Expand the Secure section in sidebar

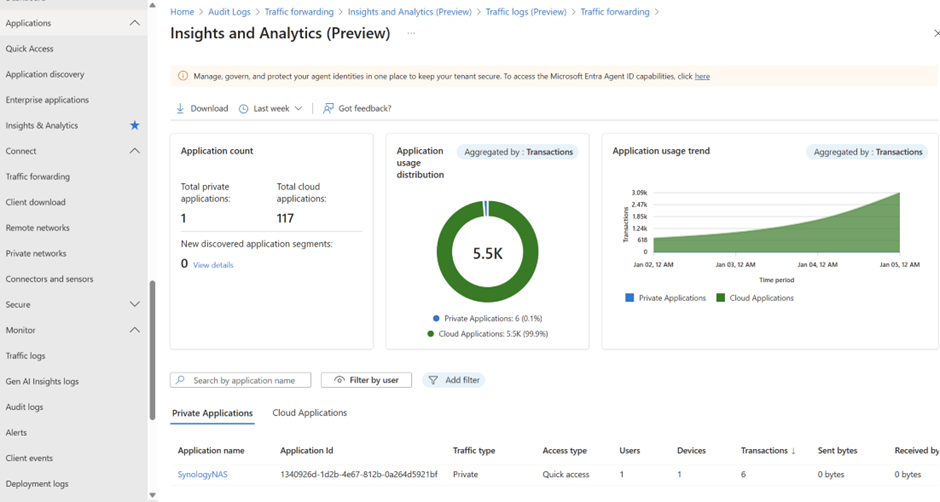coord(134,304)
